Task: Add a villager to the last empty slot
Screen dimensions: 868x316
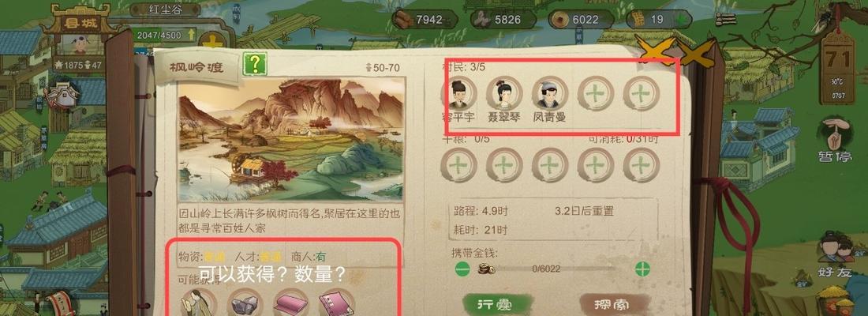Action: click(642, 93)
